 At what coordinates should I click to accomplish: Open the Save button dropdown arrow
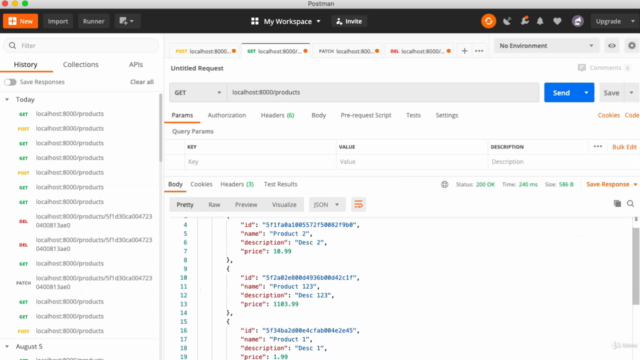click(631, 93)
